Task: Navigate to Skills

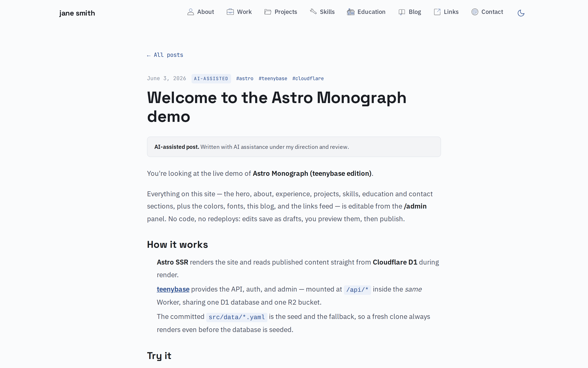Action: (x=322, y=12)
